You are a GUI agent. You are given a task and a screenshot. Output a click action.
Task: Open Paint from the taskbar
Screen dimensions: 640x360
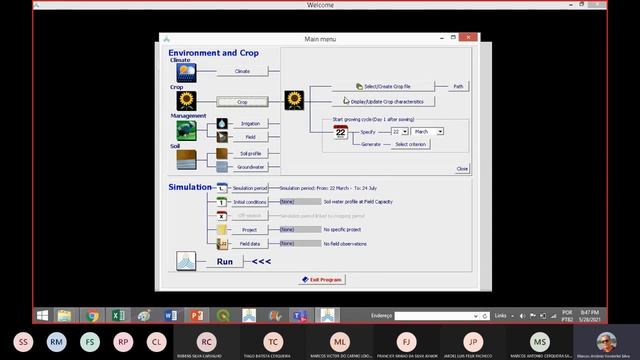[x=144, y=316]
